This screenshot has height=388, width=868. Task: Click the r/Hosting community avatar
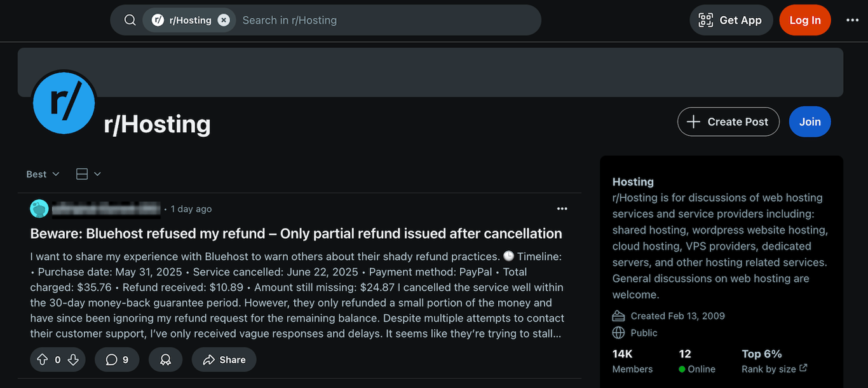click(x=64, y=103)
